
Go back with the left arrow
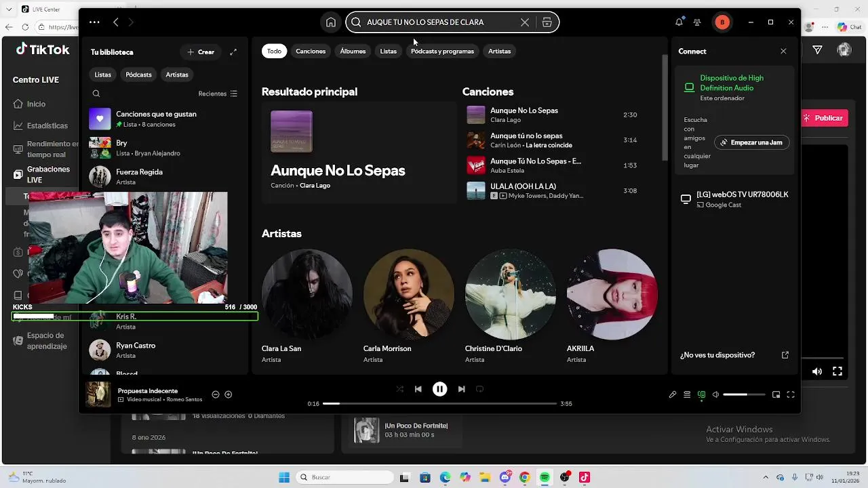pos(116,22)
